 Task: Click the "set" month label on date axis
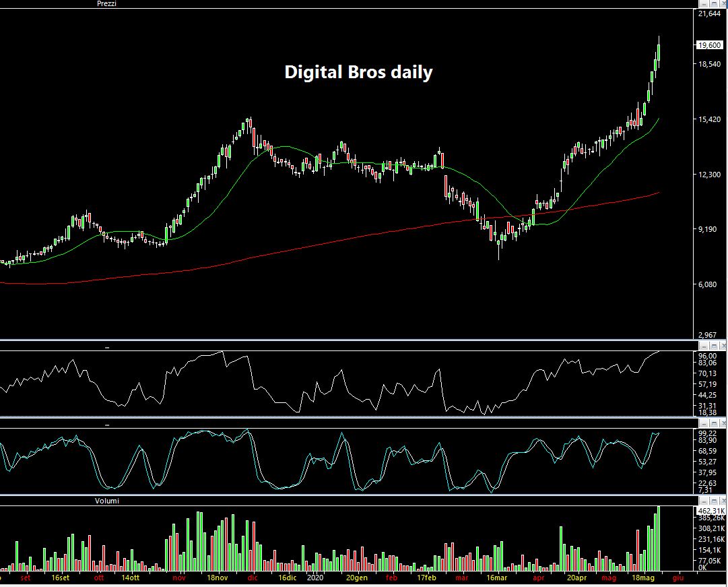(x=26, y=578)
